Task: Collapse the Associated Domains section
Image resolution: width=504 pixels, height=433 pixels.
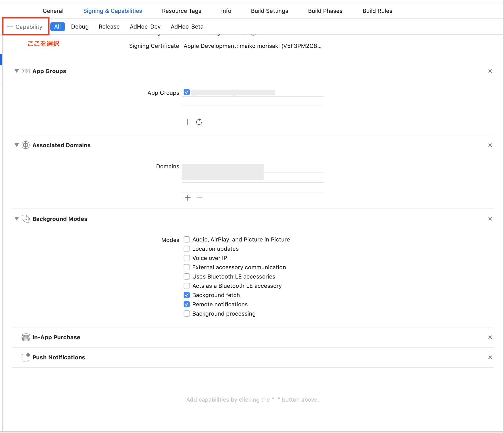Action: (17, 145)
